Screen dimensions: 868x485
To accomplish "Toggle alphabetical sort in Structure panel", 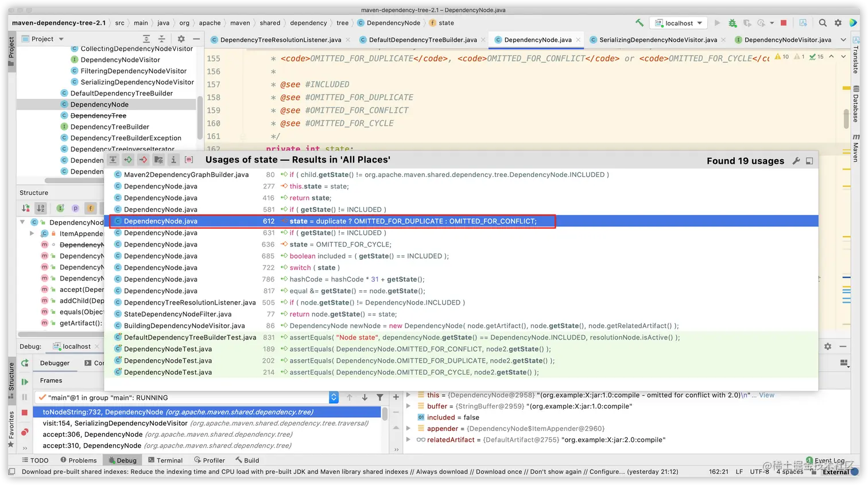I will [x=41, y=208].
